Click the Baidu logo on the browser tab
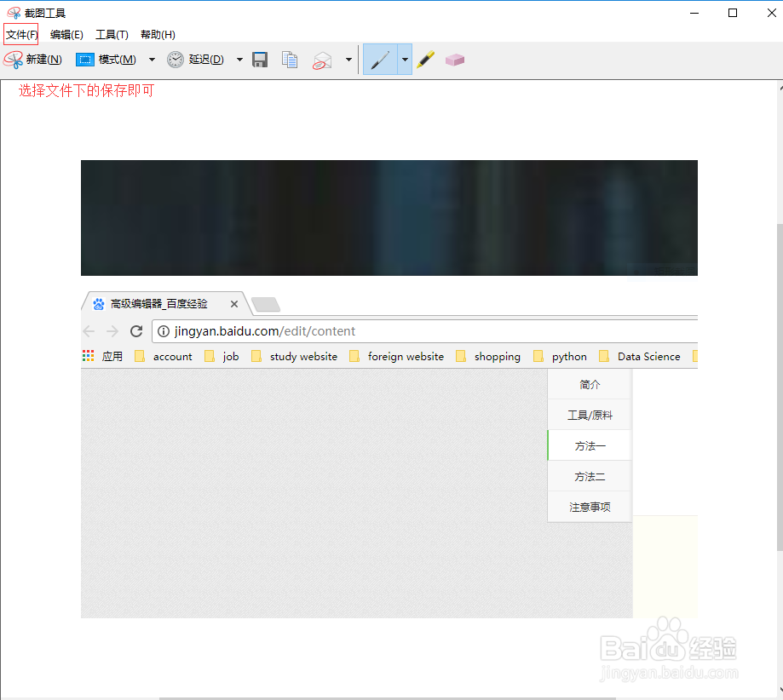This screenshot has height=700, width=783. (x=99, y=303)
